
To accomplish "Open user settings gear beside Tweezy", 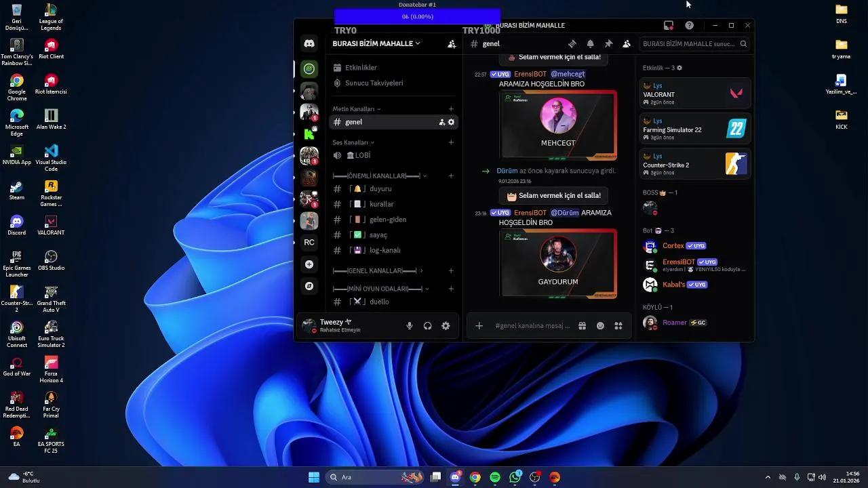I will click(446, 326).
